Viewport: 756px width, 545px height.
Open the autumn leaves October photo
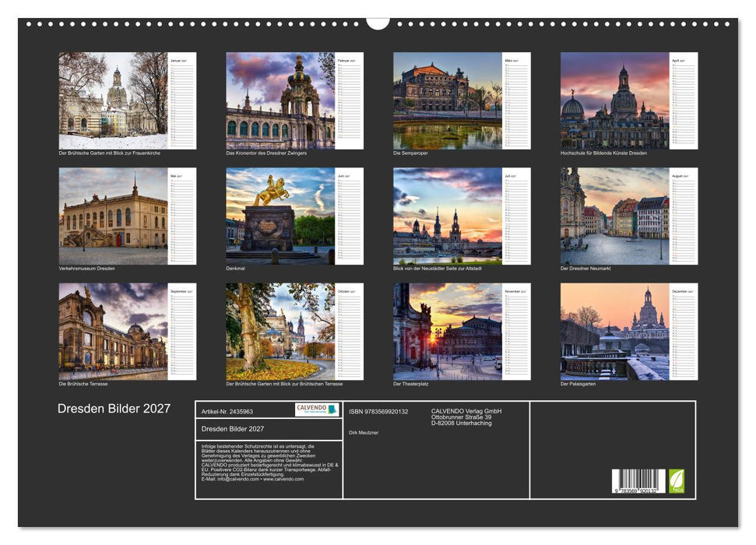[x=280, y=332]
